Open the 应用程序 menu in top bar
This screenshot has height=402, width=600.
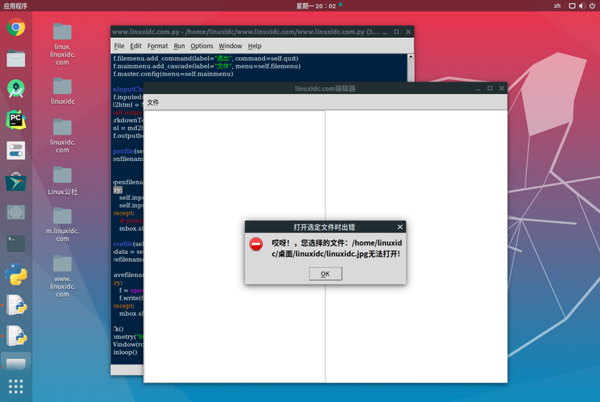[x=17, y=5]
